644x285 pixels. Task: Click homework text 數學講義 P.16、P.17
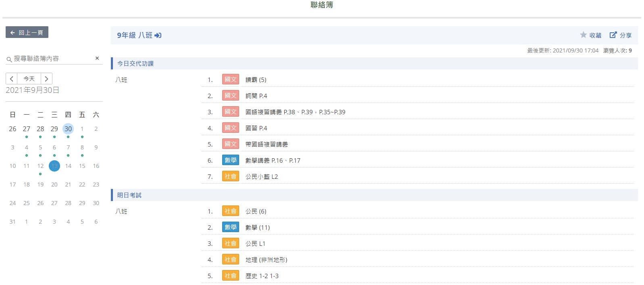tap(273, 160)
